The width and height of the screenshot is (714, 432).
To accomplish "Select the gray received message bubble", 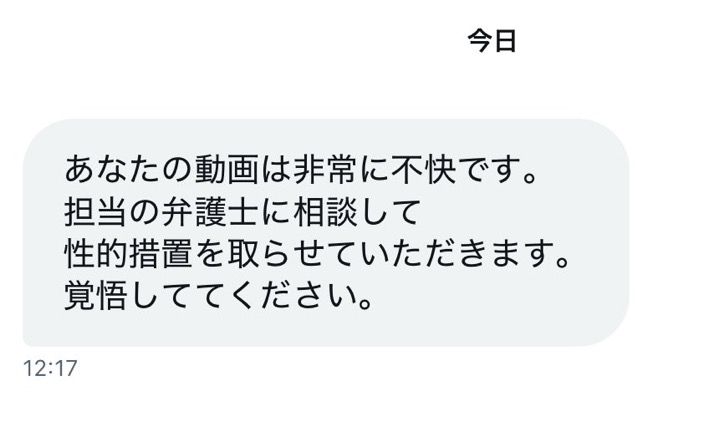I will click(x=326, y=233).
